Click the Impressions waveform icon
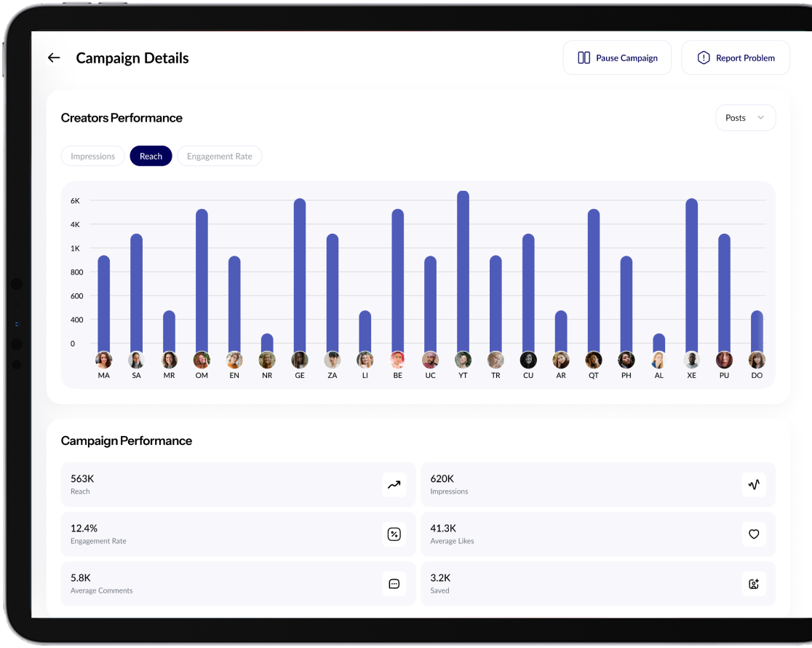 coord(754,485)
